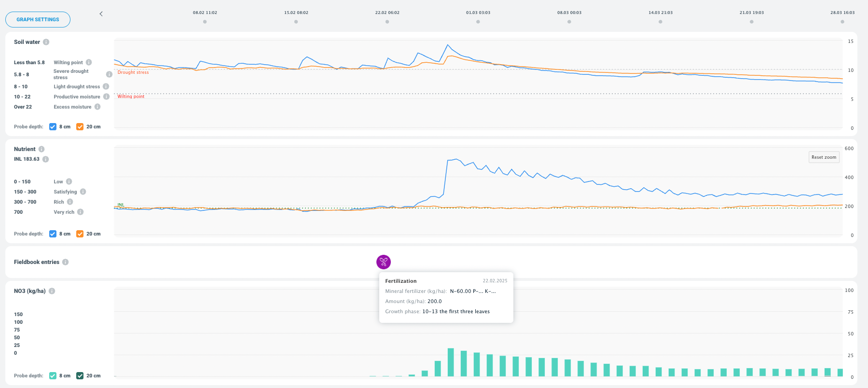Screen dimensions: 868x388
Task: Select the 14.03 21:03 timeline marker
Action: click(x=661, y=22)
